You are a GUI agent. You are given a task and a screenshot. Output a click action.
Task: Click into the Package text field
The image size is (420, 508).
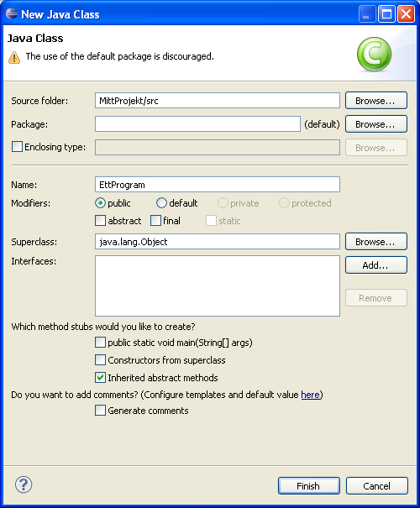(x=197, y=124)
